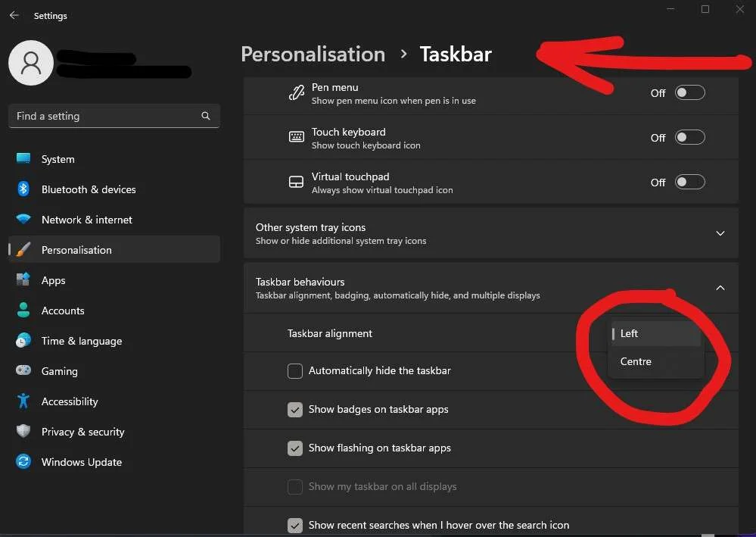The height and width of the screenshot is (537, 756).
Task: Click the Apps icon in sidebar
Action: click(23, 279)
